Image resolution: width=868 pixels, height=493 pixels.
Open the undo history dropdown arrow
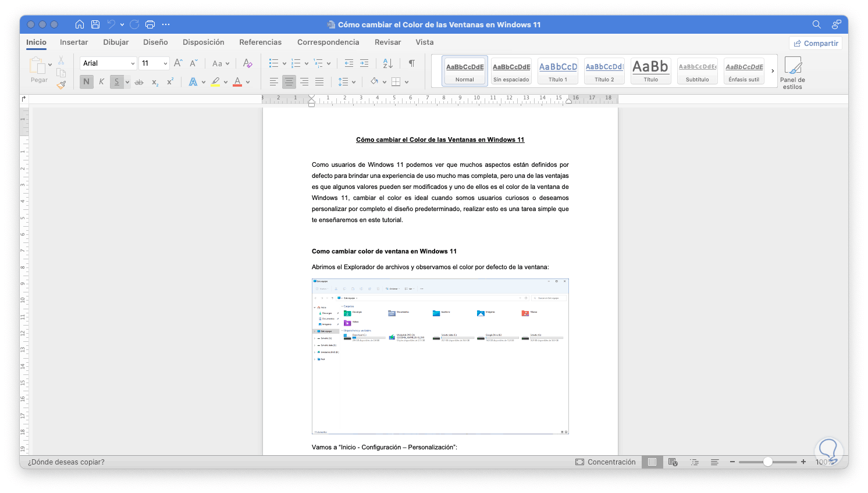[122, 24]
